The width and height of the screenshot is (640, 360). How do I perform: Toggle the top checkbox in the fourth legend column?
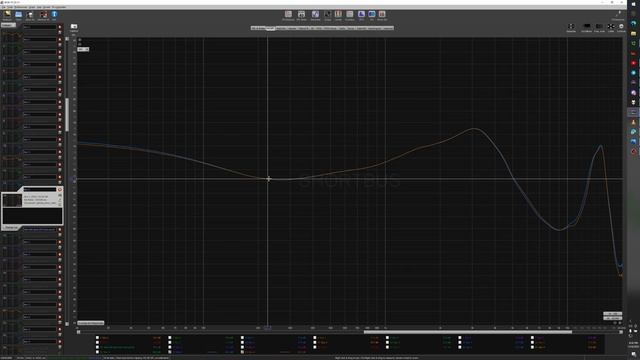click(x=315, y=338)
